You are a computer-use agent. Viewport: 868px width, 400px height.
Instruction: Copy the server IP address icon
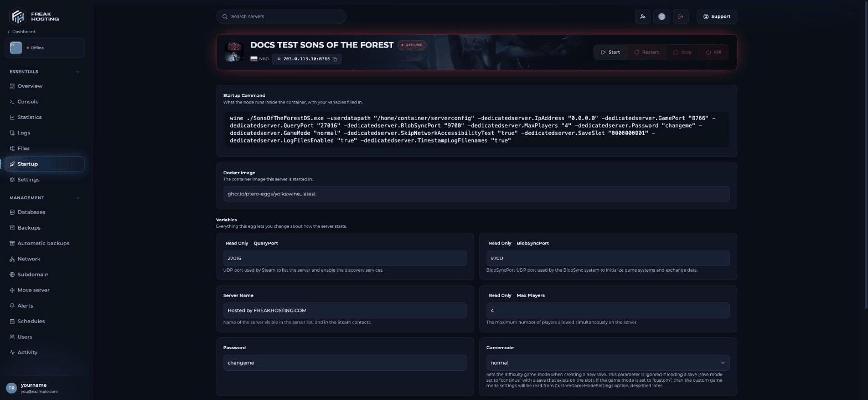[x=335, y=59]
